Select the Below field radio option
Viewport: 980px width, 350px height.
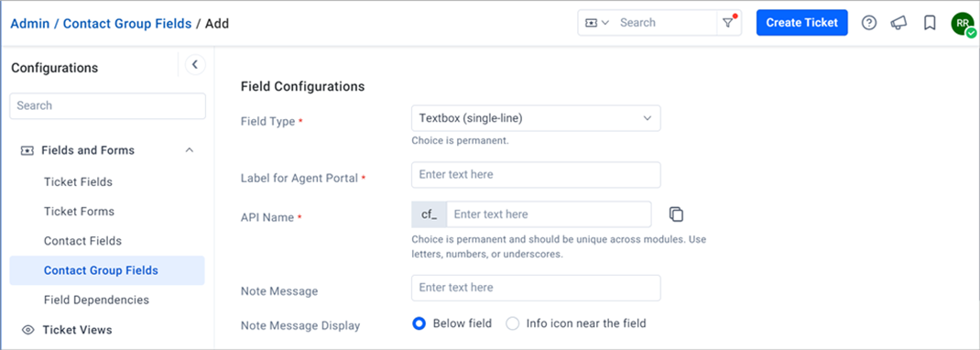tap(419, 323)
